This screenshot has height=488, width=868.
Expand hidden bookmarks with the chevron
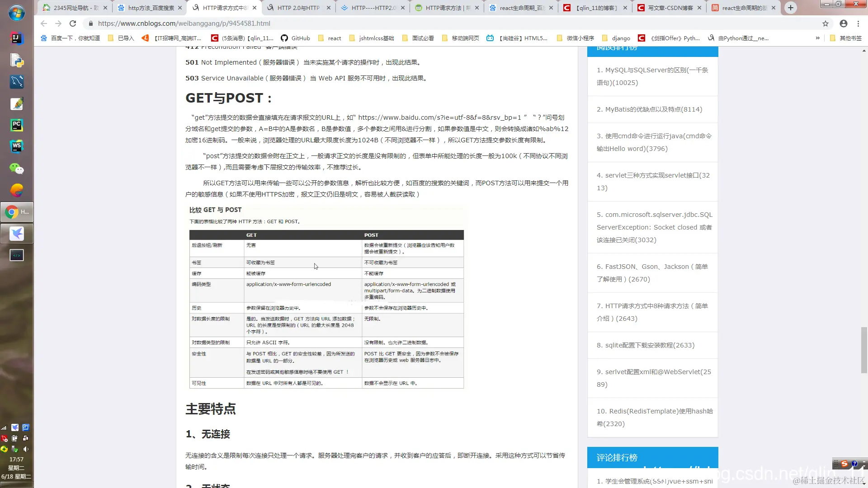818,38
